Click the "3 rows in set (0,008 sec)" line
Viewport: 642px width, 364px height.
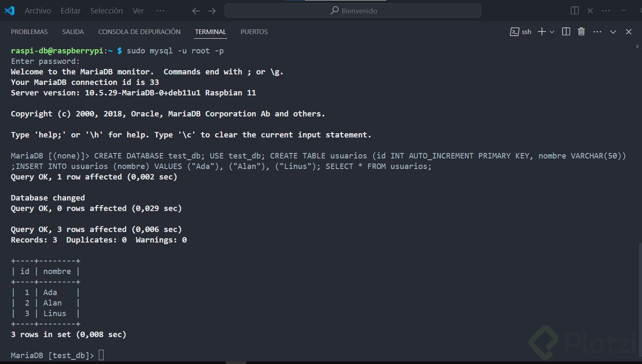click(69, 335)
